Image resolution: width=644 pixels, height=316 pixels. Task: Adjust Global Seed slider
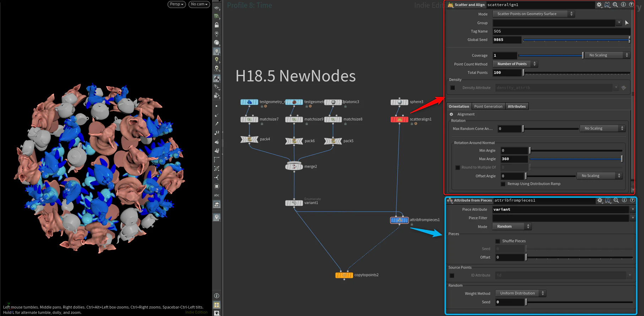[x=576, y=40]
